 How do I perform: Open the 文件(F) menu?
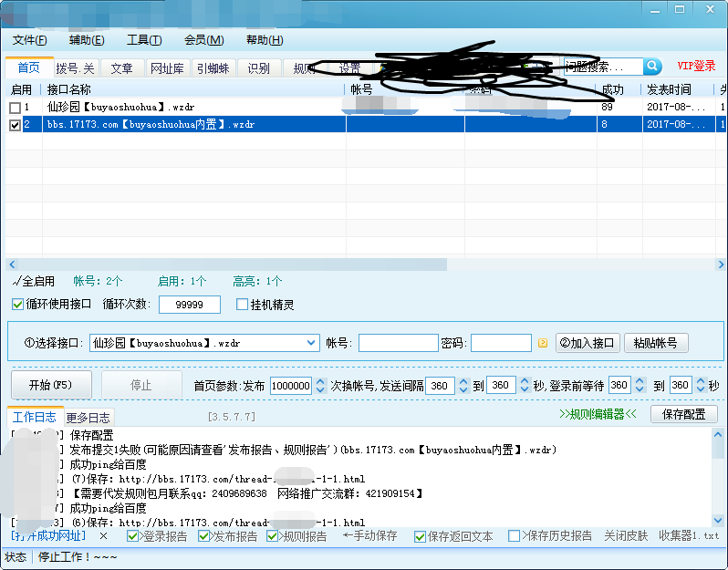(x=30, y=40)
